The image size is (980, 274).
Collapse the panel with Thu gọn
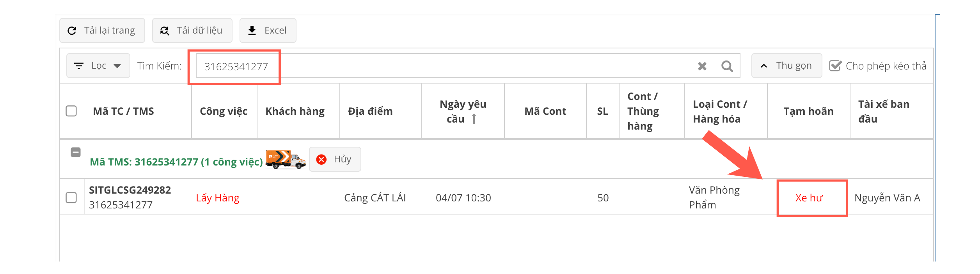point(786,66)
